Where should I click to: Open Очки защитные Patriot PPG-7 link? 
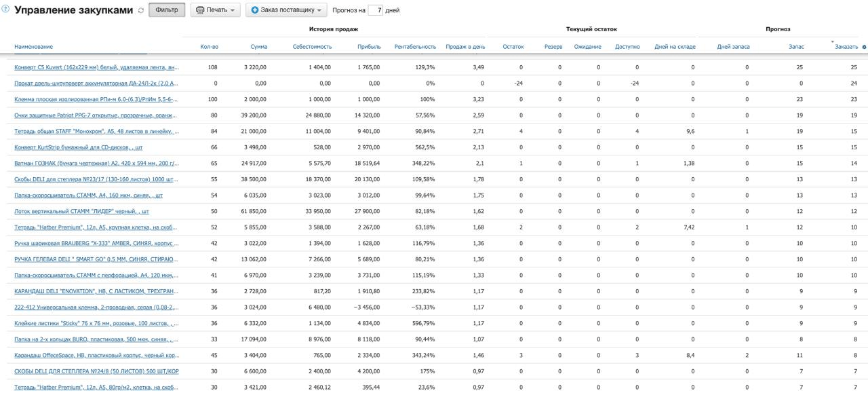coord(96,115)
